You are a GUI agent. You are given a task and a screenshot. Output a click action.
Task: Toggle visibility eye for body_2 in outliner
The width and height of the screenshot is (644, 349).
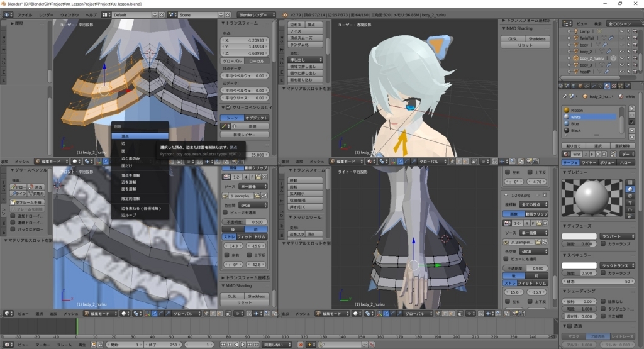pyautogui.click(x=621, y=52)
